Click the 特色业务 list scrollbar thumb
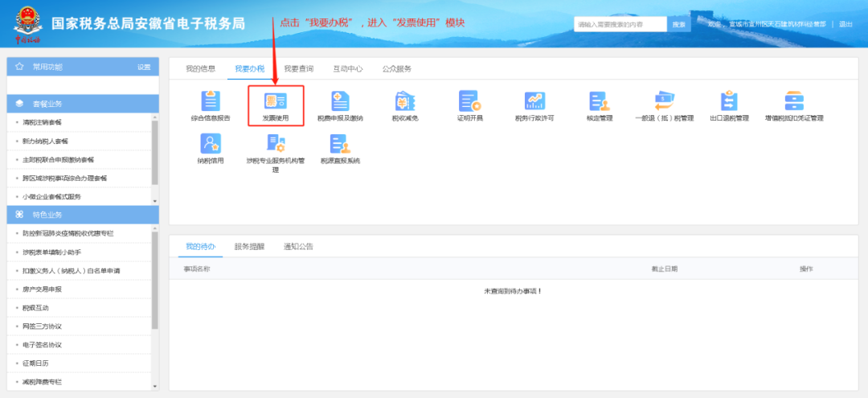Screen dimensions: 868x398 155,280
